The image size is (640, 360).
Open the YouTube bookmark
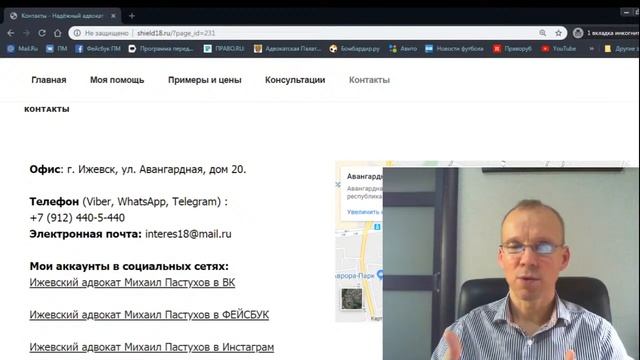pos(558,49)
